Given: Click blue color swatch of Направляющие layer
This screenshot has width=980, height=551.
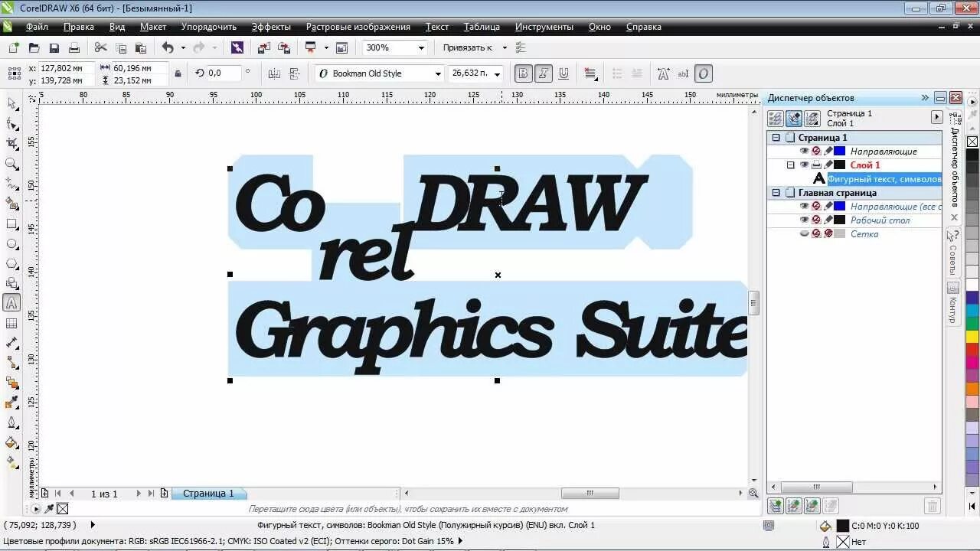Looking at the screenshot, I should click(x=839, y=152).
